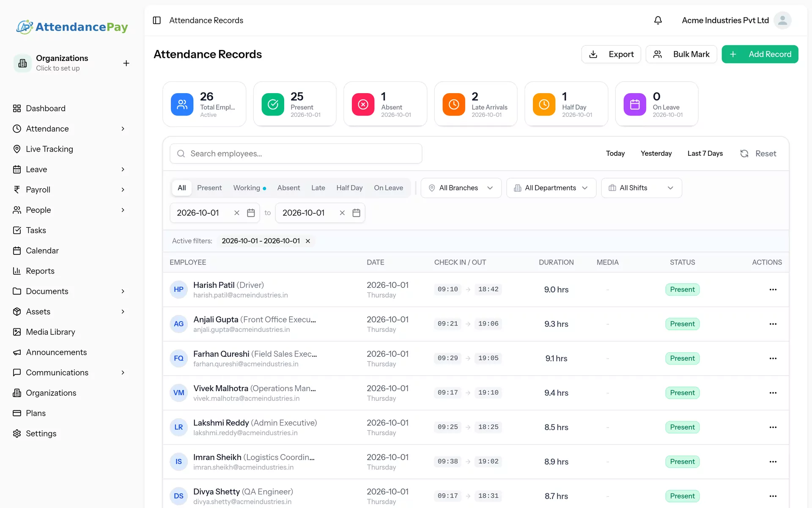Open end date calendar picker
Image resolution: width=812 pixels, height=508 pixels.
[357, 213]
